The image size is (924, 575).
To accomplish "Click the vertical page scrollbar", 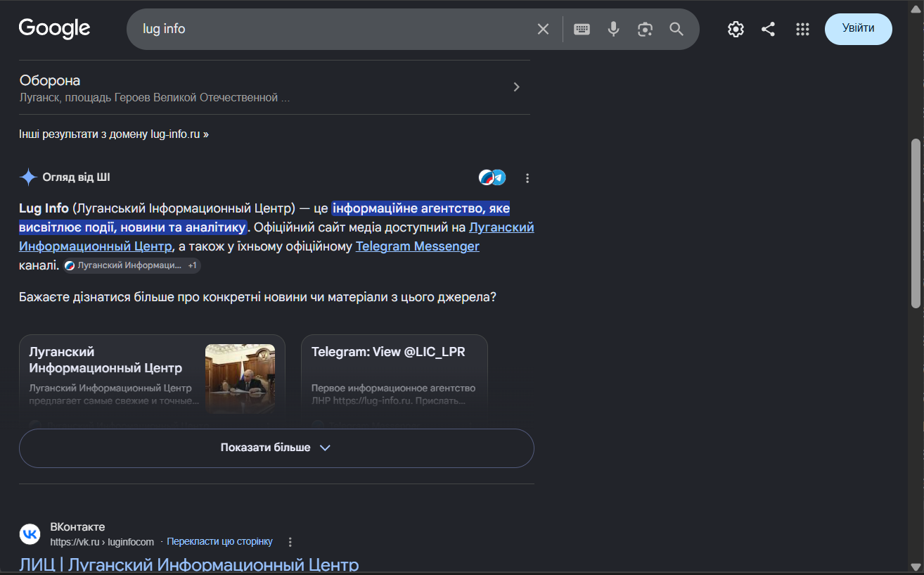I will 916,222.
